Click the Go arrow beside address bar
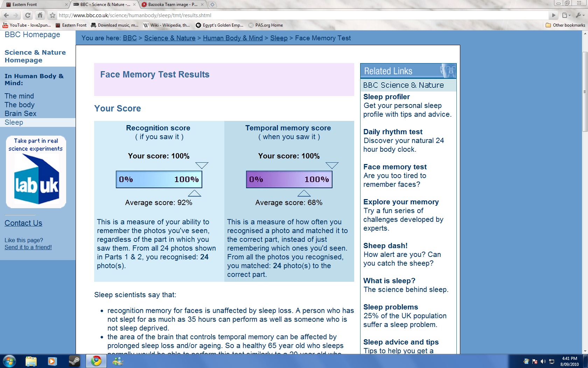The image size is (588, 368). (x=554, y=15)
